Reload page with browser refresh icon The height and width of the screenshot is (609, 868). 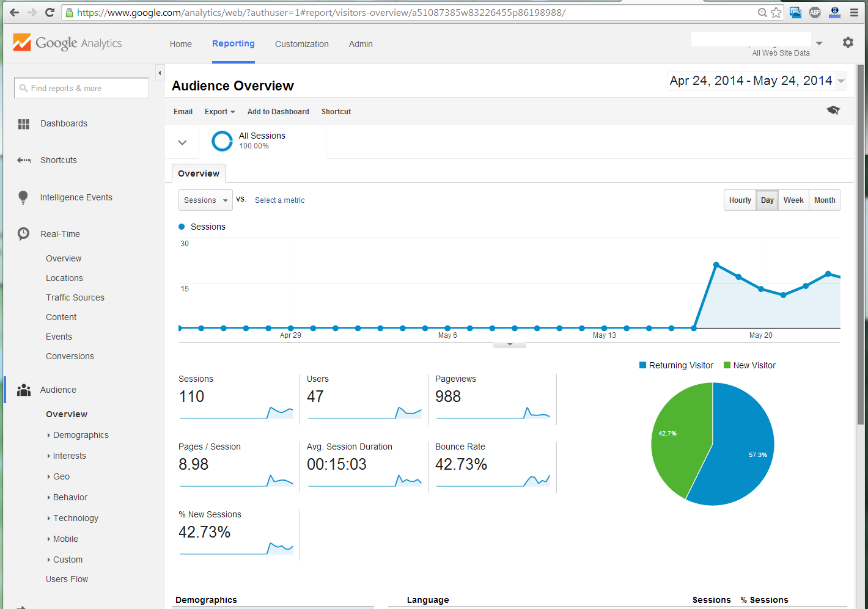50,12
